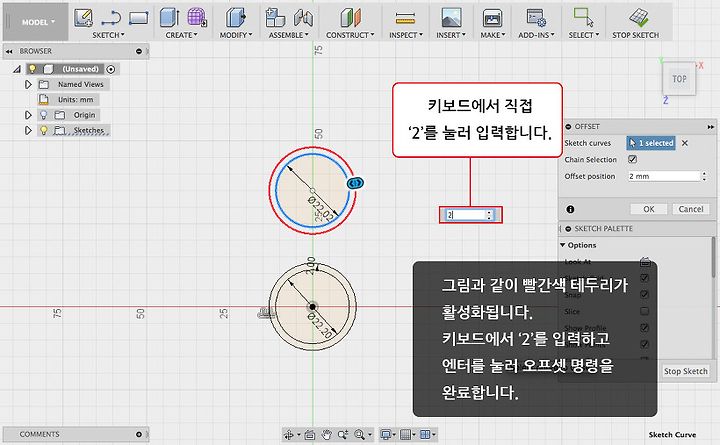Click the '1 selected' sketch curves button
The height and width of the screenshot is (445, 720).
651,143
